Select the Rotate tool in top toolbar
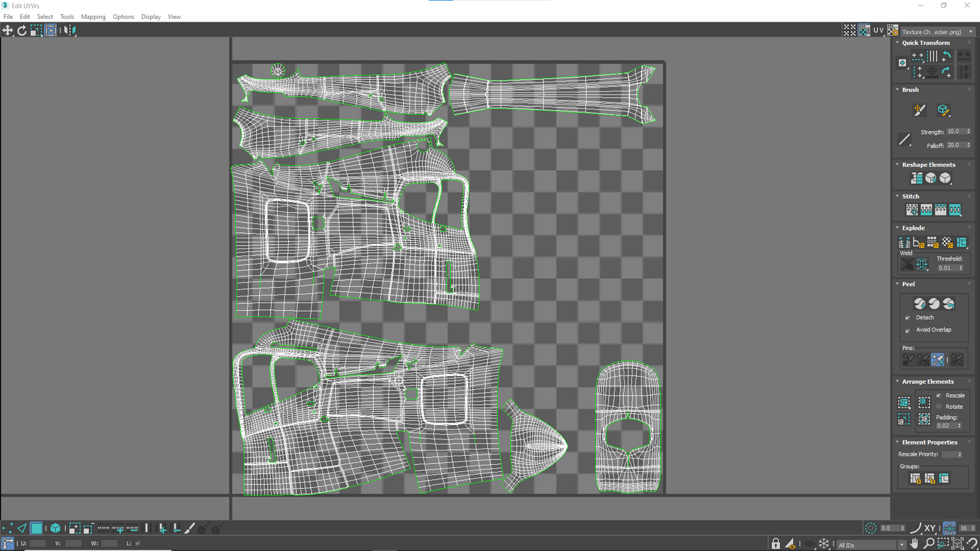980x551 pixels. tap(22, 30)
